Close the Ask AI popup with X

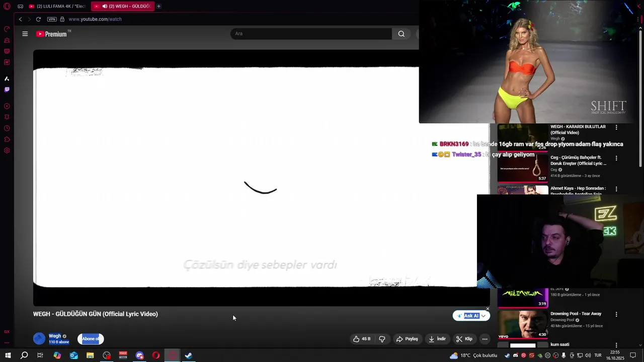pyautogui.click(x=488, y=309)
